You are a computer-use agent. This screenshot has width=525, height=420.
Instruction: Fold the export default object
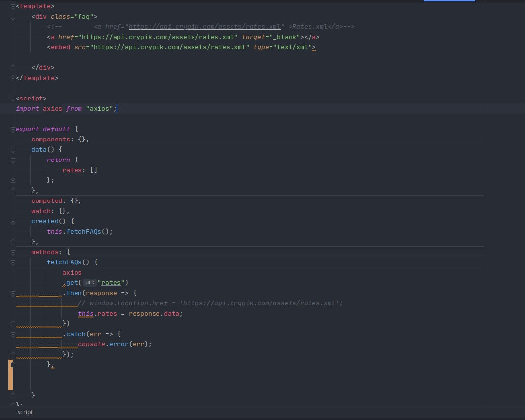click(x=13, y=129)
